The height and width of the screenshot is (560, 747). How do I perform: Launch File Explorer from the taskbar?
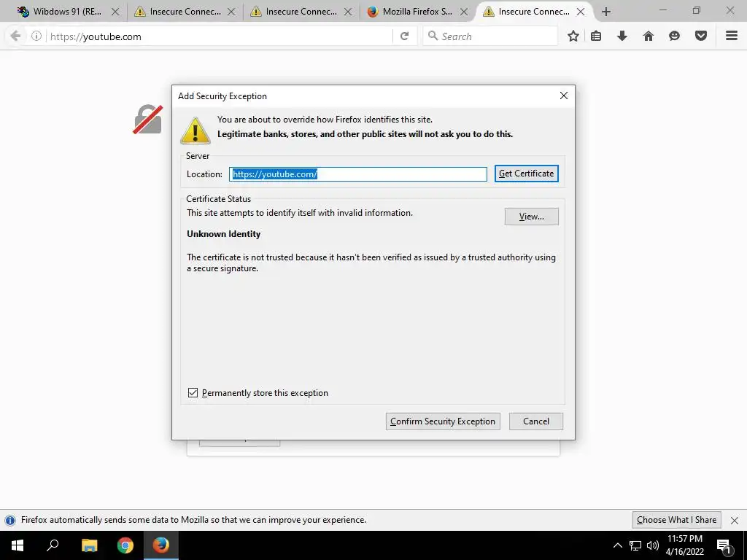click(x=89, y=545)
